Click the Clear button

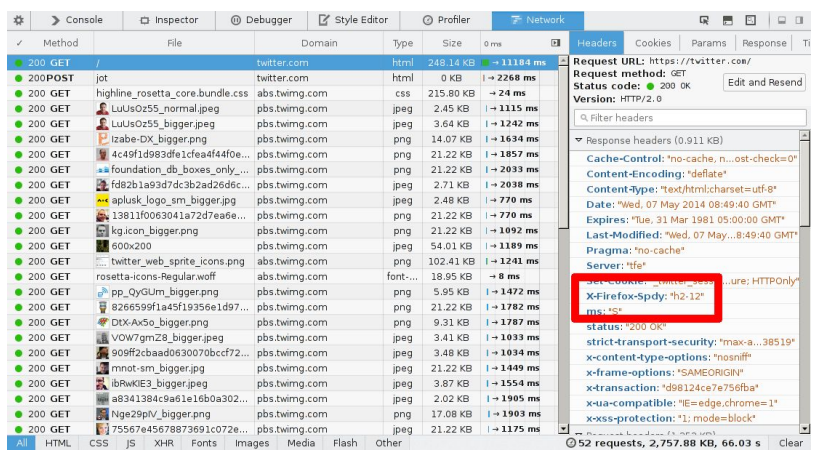tap(790, 443)
